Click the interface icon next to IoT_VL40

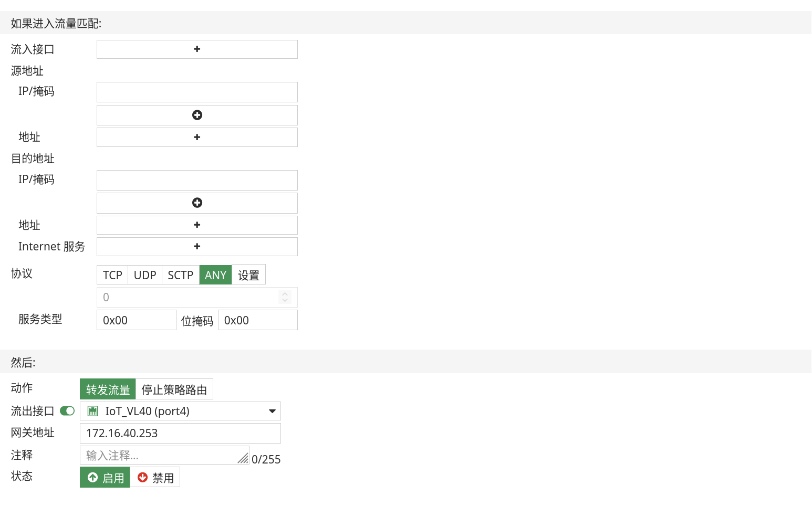pos(92,411)
